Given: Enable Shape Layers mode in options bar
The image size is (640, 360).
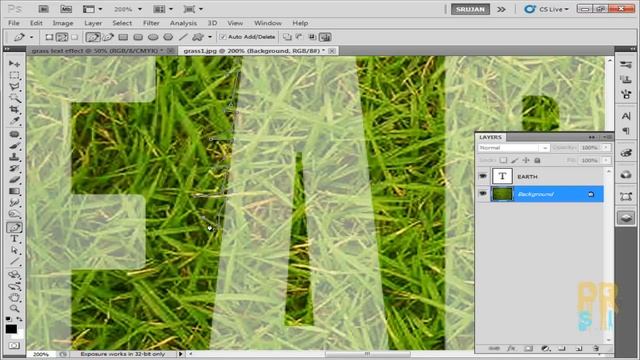Looking at the screenshot, I should (x=49, y=37).
